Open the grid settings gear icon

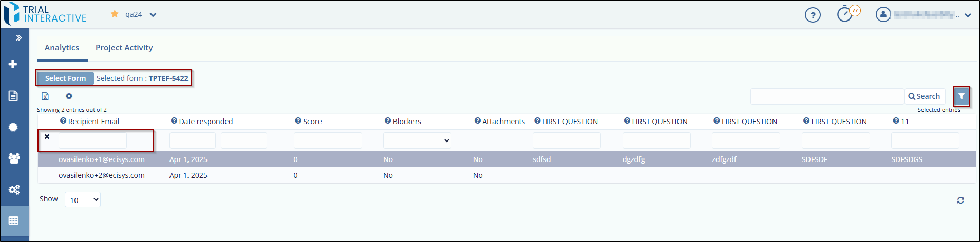tap(69, 96)
